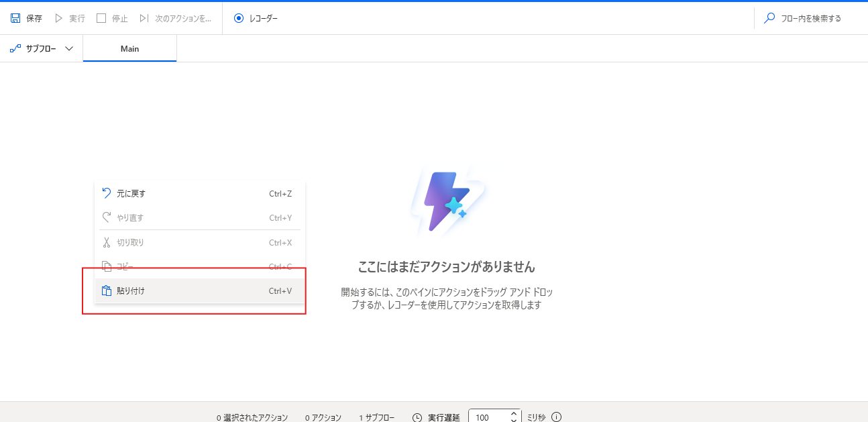The image size is (868, 422).
Task: Choose 貼り付け in context menu
Action: tap(200, 291)
